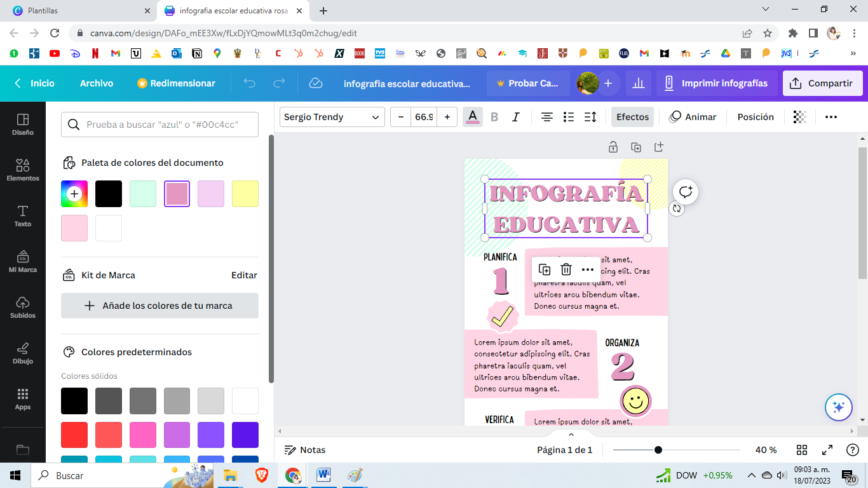Open the Redimensionar menu

pyautogui.click(x=176, y=83)
